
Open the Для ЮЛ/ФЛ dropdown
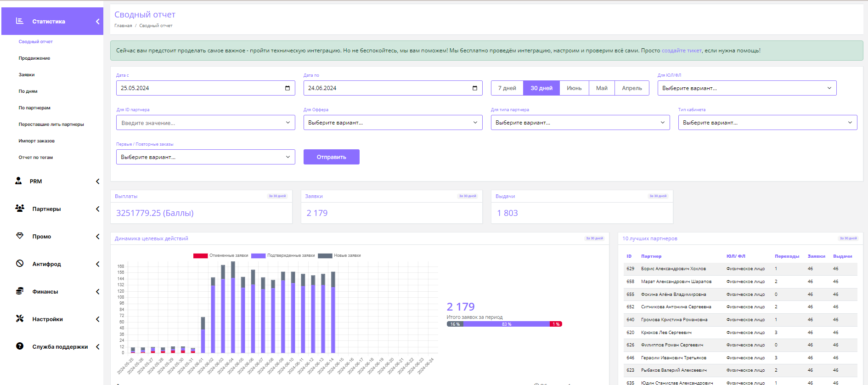(747, 88)
